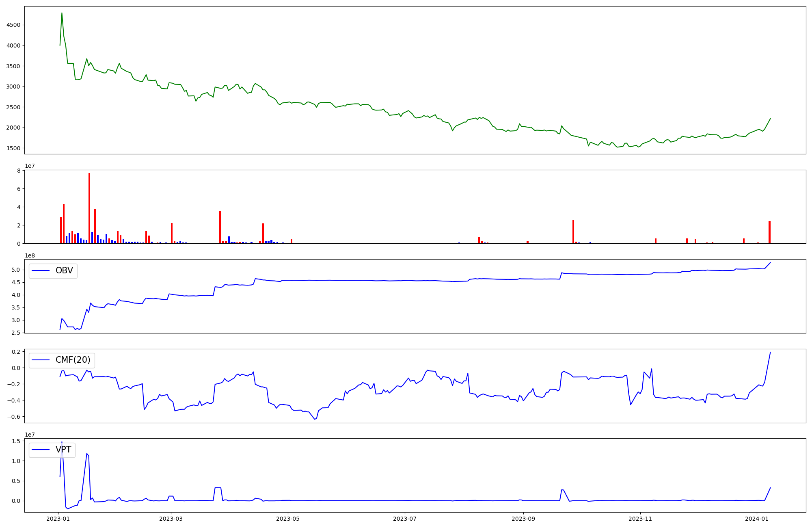Click the tallest red volume bar
812x528 pixels.
tap(89, 207)
